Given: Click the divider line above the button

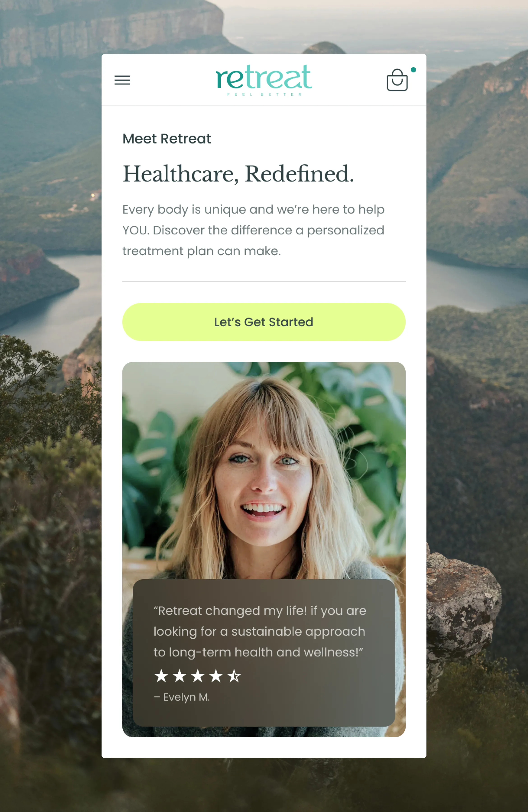Looking at the screenshot, I should (x=264, y=281).
